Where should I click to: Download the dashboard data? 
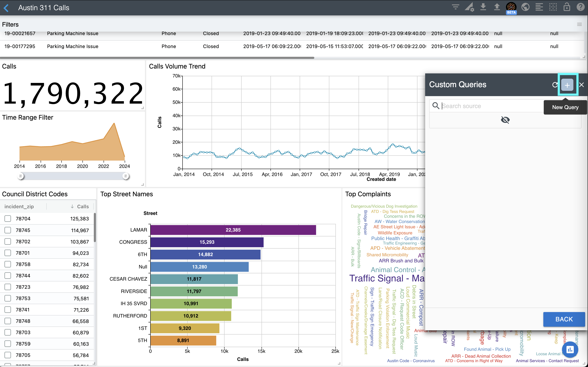483,7
